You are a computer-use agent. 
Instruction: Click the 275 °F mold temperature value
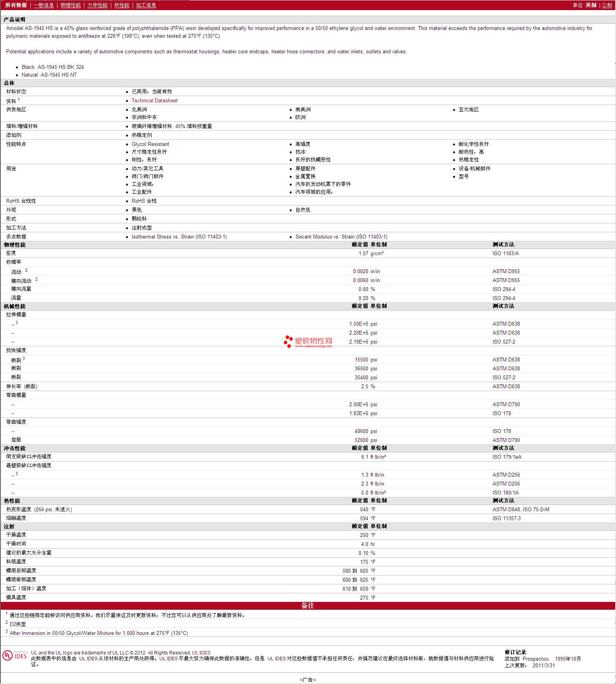[368, 598]
